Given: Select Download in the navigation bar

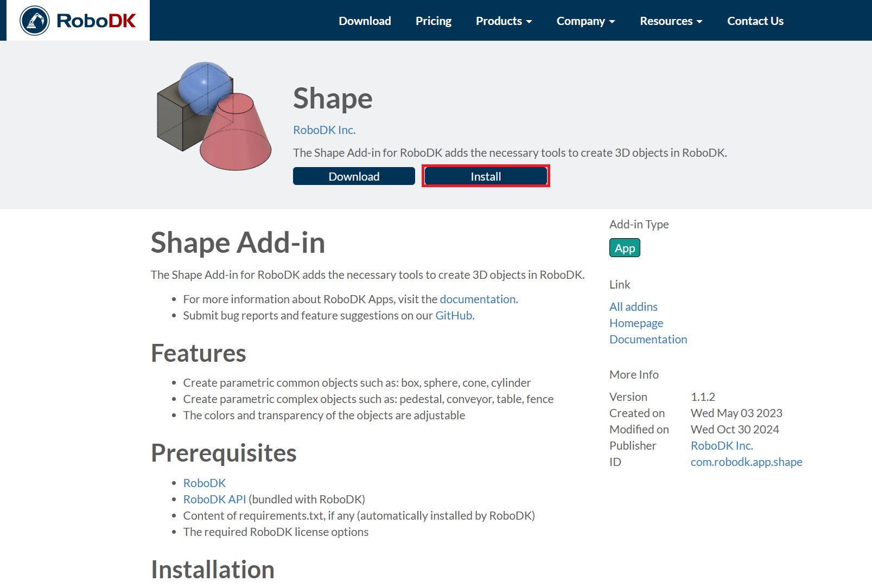Looking at the screenshot, I should [365, 21].
